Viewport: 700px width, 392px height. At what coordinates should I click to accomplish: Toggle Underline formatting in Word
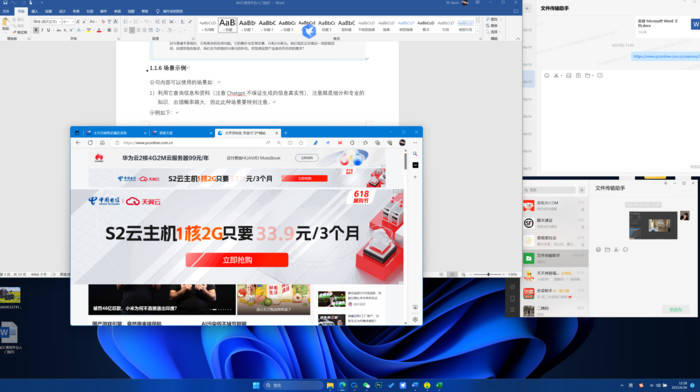48,30
